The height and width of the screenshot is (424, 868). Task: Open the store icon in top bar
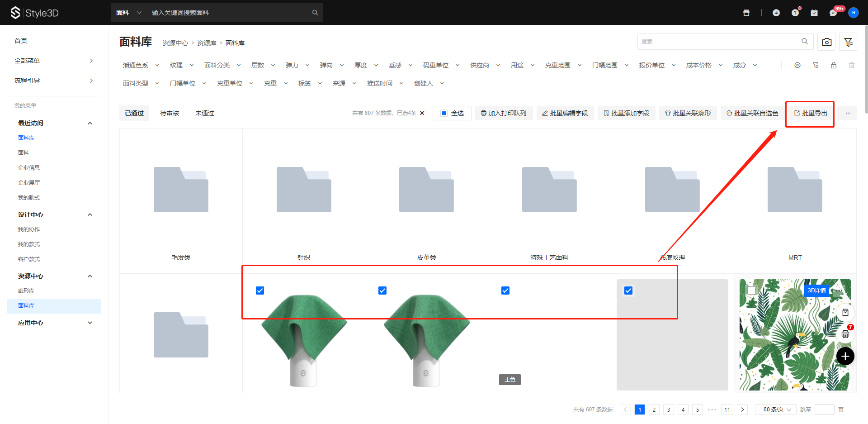coord(746,13)
